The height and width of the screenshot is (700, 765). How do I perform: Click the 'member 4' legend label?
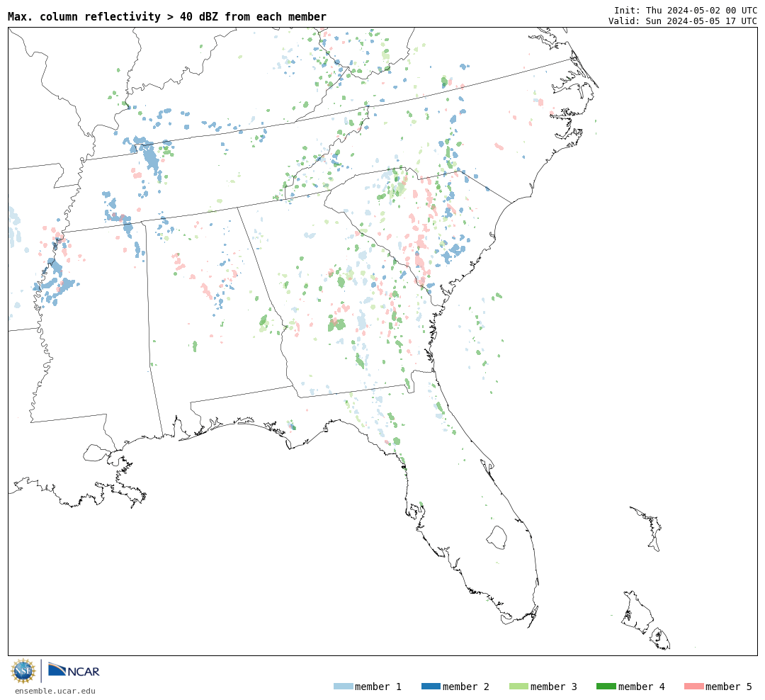(642, 687)
